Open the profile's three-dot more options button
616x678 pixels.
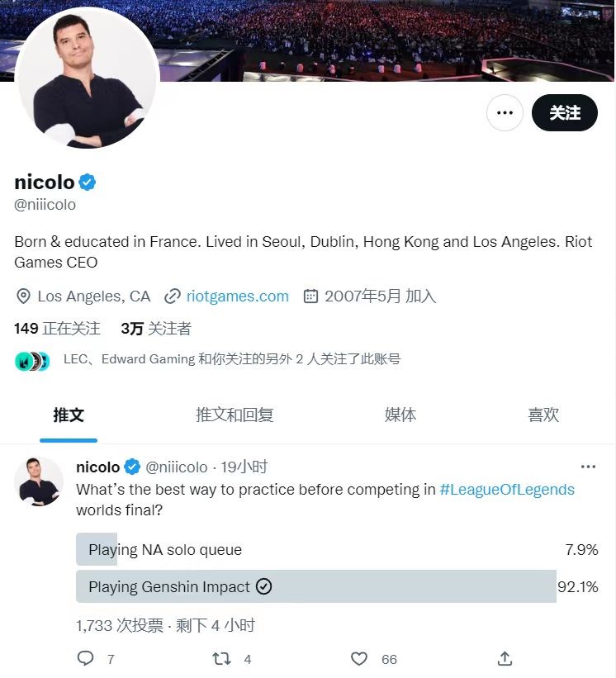coord(505,113)
